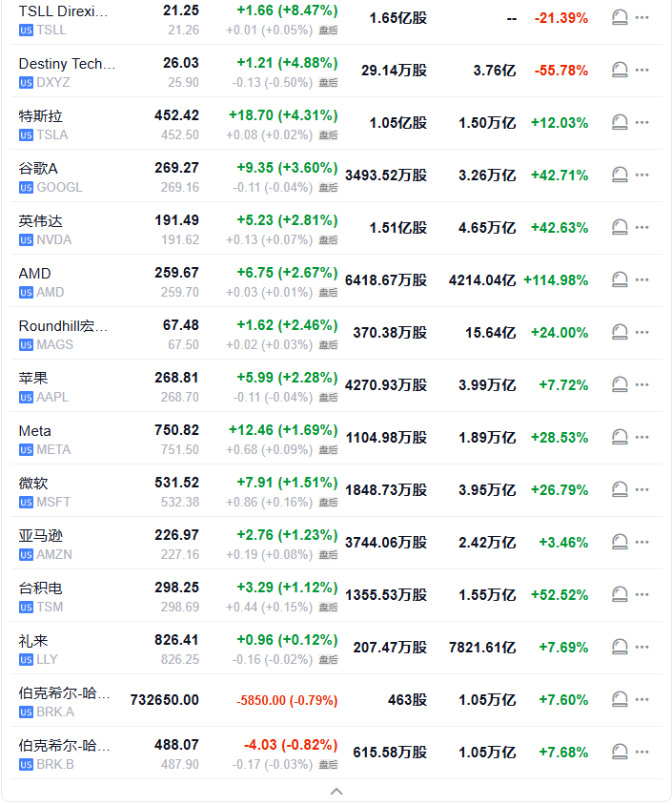Click the NVDA ticker symbol
The height and width of the screenshot is (805, 672).
pos(53,239)
